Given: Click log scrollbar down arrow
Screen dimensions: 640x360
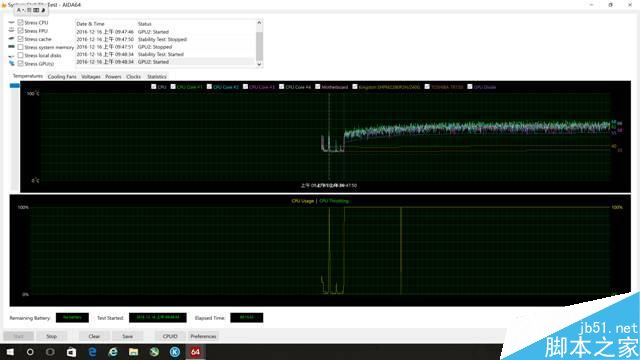Looking at the screenshot, I should tap(259, 64).
